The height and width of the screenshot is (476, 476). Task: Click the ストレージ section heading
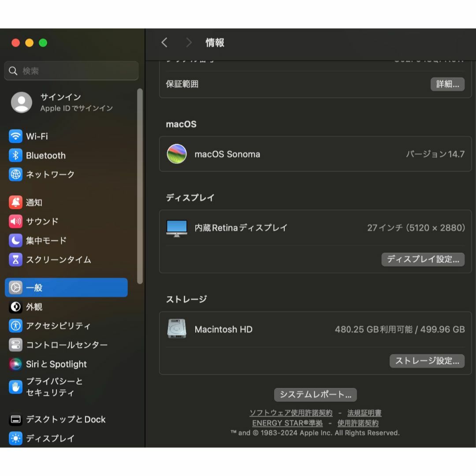[x=186, y=299]
